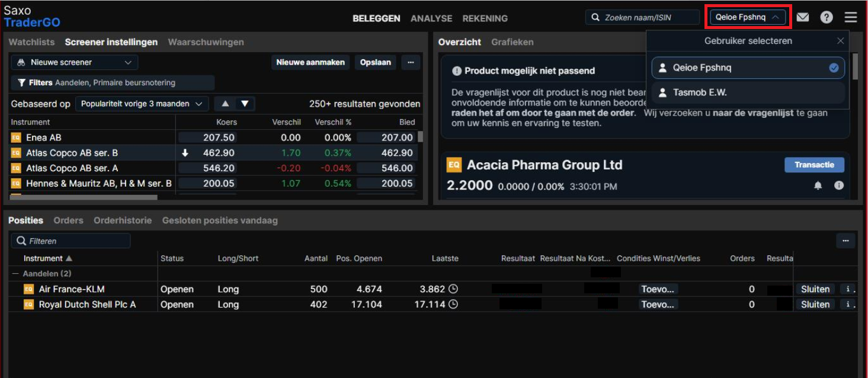The image size is (868, 378).
Task: Click the Transactie button
Action: click(815, 165)
